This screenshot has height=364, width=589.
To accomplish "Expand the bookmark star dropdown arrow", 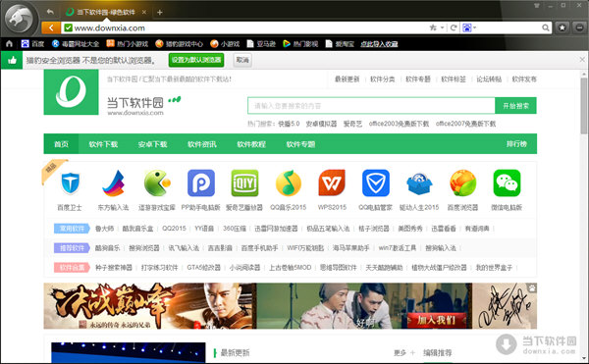I will point(443,27).
